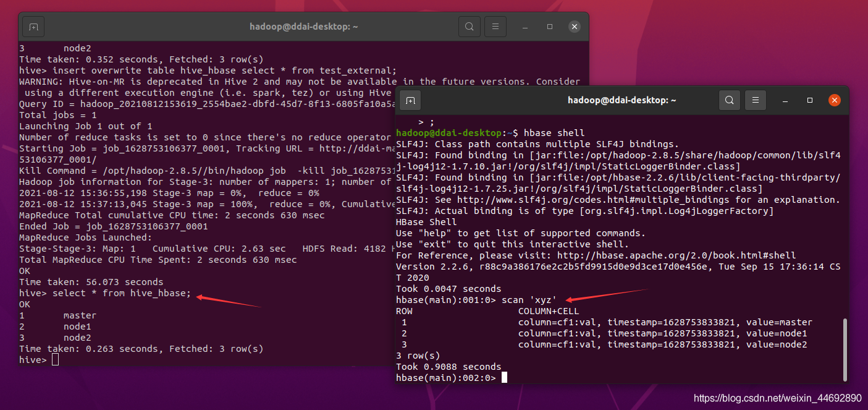Click the hbase.apache.org book URL
The height and width of the screenshot is (410, 868).
coord(676,255)
